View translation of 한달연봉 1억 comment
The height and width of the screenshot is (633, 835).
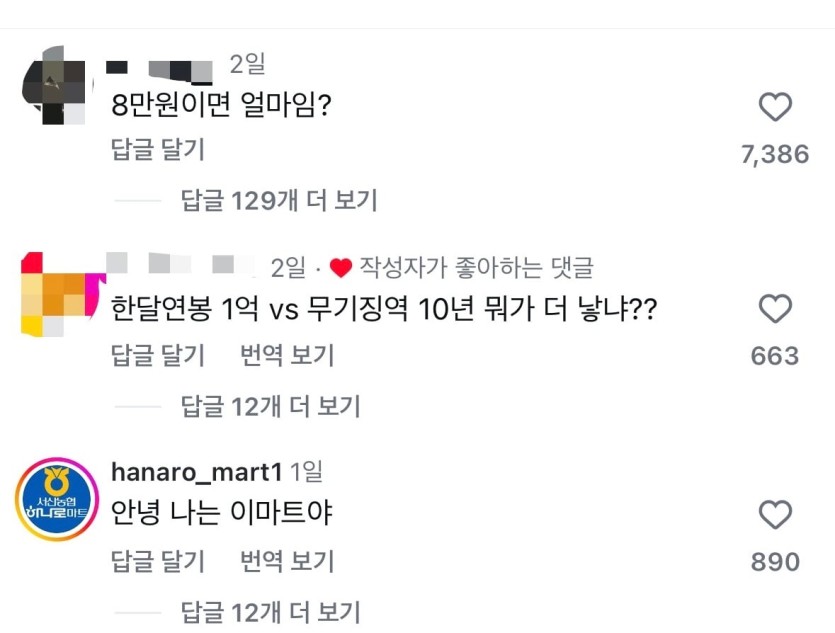click(x=287, y=355)
